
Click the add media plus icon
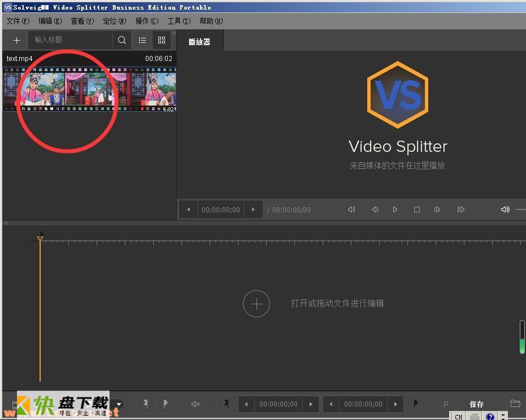(x=16, y=40)
